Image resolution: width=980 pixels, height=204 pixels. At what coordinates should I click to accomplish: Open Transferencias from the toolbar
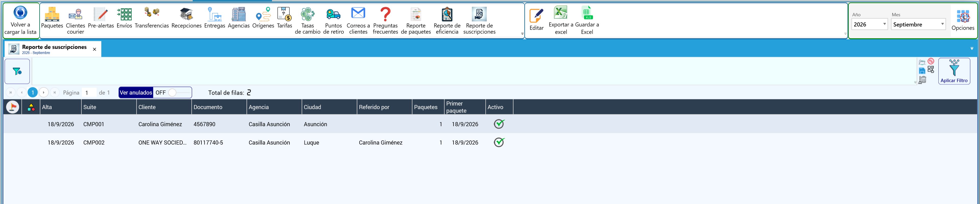coord(152,18)
